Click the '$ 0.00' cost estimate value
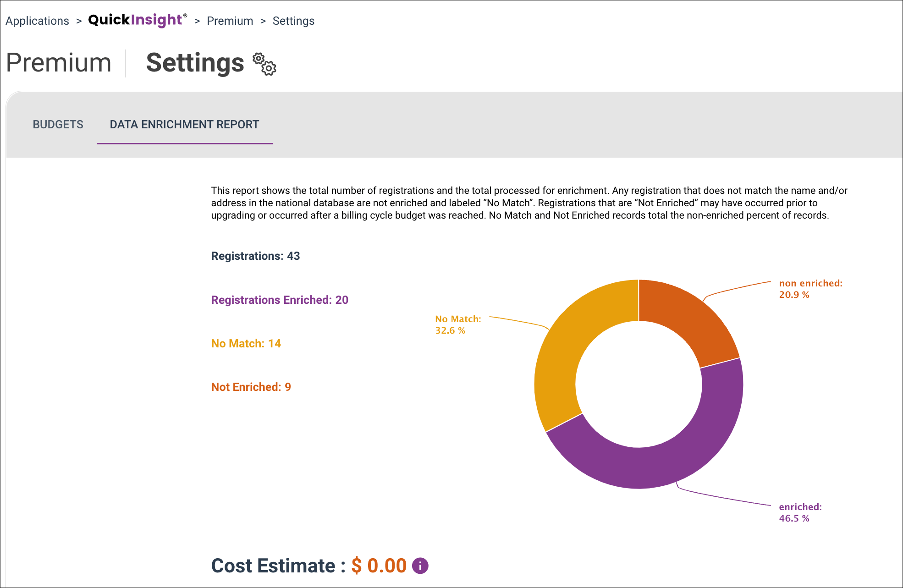The width and height of the screenshot is (903, 588). (x=379, y=566)
